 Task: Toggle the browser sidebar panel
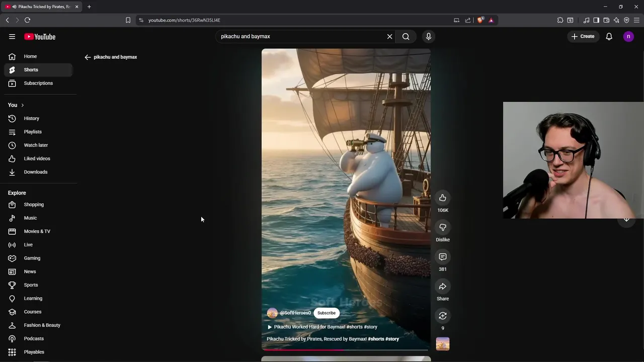[596, 20]
